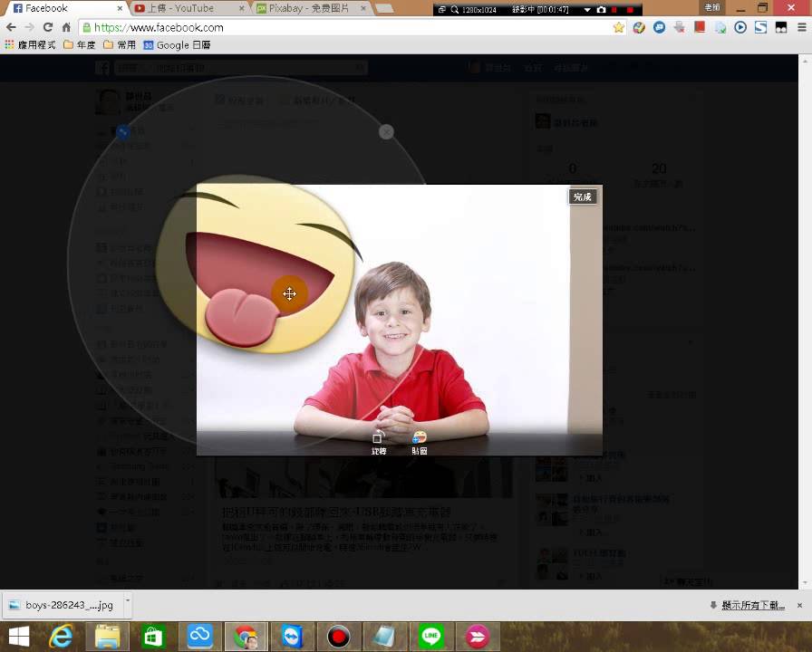Open the Windows Store taskbar icon

click(154, 637)
